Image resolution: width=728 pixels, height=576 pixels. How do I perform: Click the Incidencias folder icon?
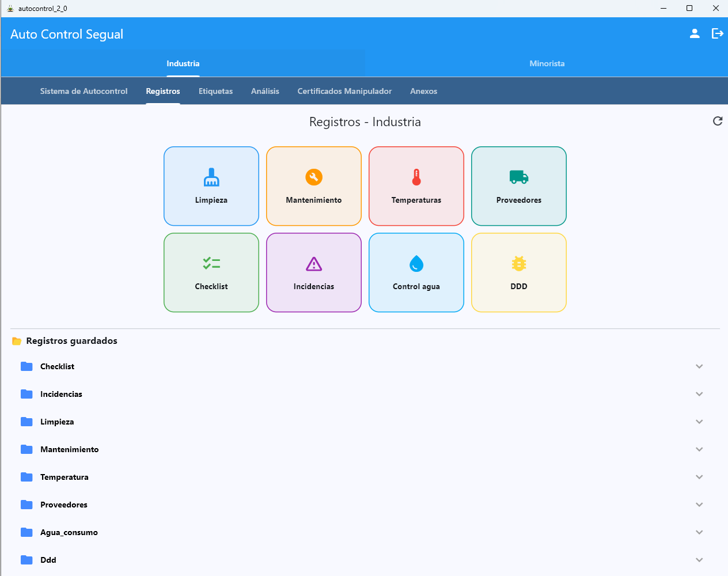26,394
